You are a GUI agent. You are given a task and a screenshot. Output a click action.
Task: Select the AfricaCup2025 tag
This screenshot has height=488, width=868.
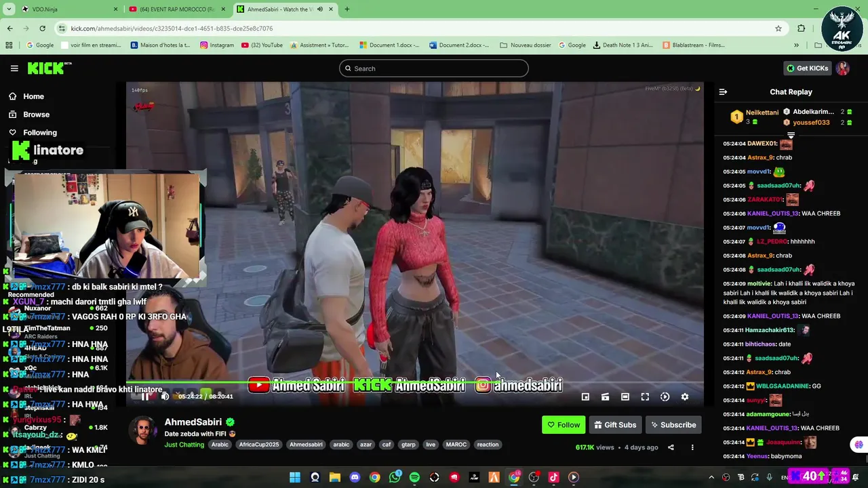258,445
